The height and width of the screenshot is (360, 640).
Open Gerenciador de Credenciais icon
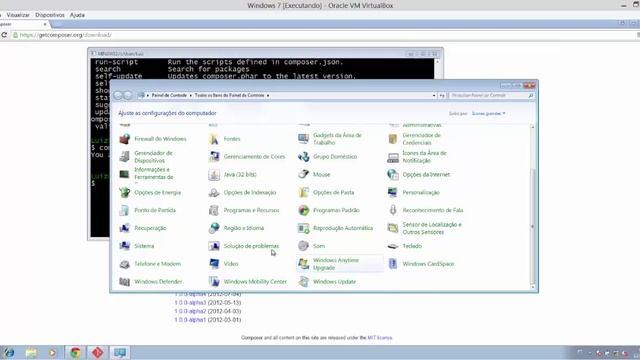(x=393, y=139)
